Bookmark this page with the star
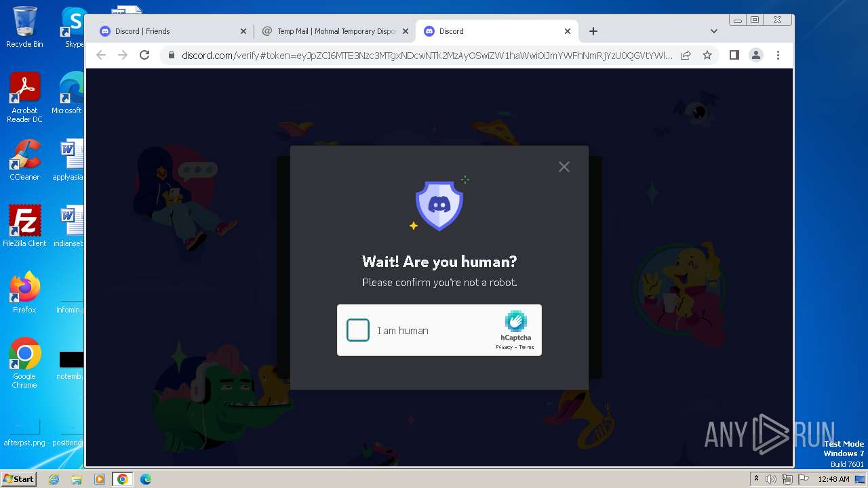The image size is (868, 488). pos(707,55)
